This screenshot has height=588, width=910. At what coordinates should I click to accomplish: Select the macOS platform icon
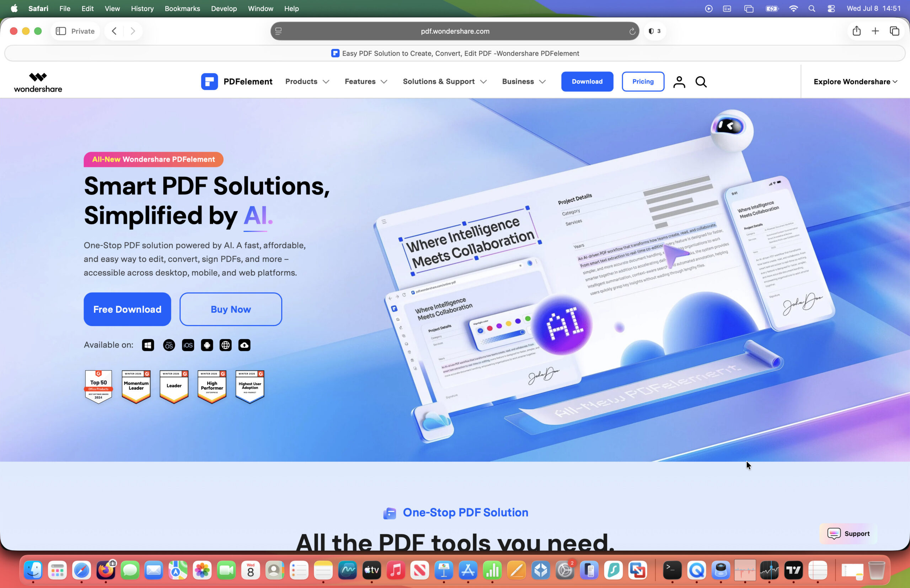(169, 345)
